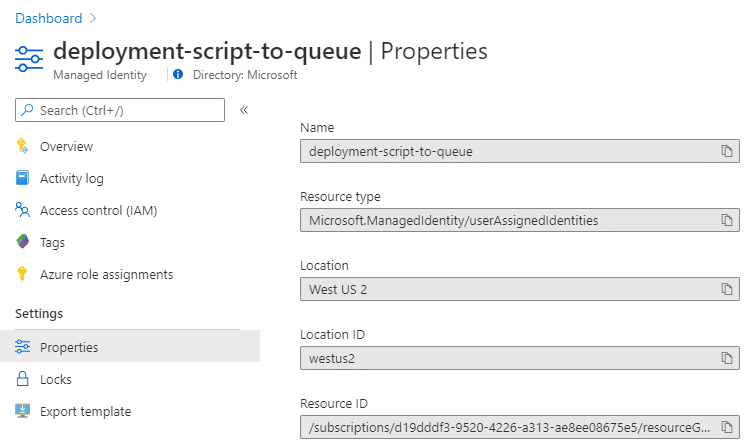Click the Directory info icon
753x445 pixels.
point(178,74)
